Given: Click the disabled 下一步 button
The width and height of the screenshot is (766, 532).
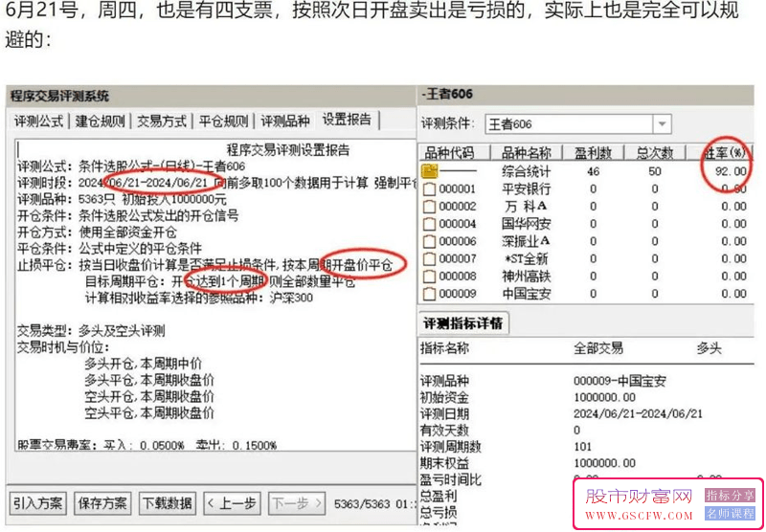Looking at the screenshot, I should coord(297,503).
